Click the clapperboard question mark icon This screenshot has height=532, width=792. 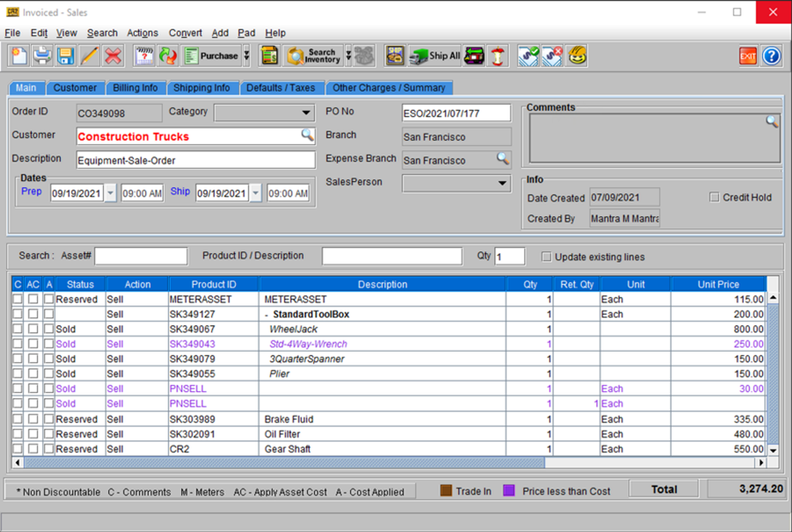click(144, 56)
